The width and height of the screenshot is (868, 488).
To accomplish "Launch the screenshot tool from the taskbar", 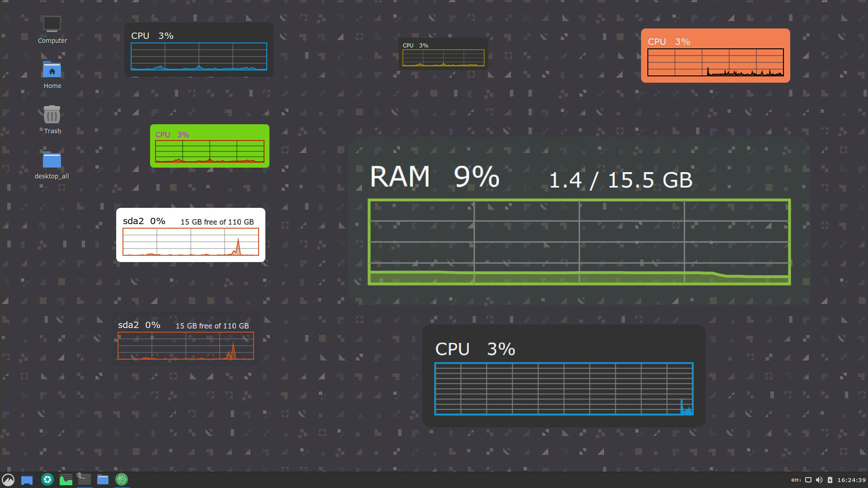I will [x=47, y=479].
